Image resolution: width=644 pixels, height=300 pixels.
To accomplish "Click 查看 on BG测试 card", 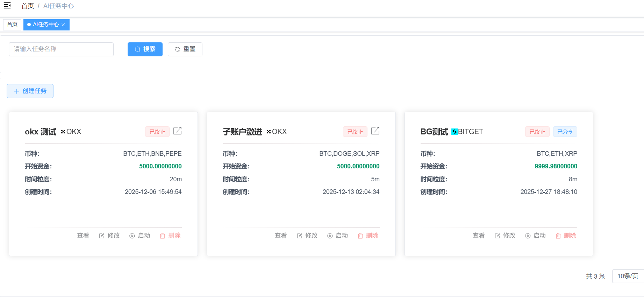I will [x=479, y=236].
